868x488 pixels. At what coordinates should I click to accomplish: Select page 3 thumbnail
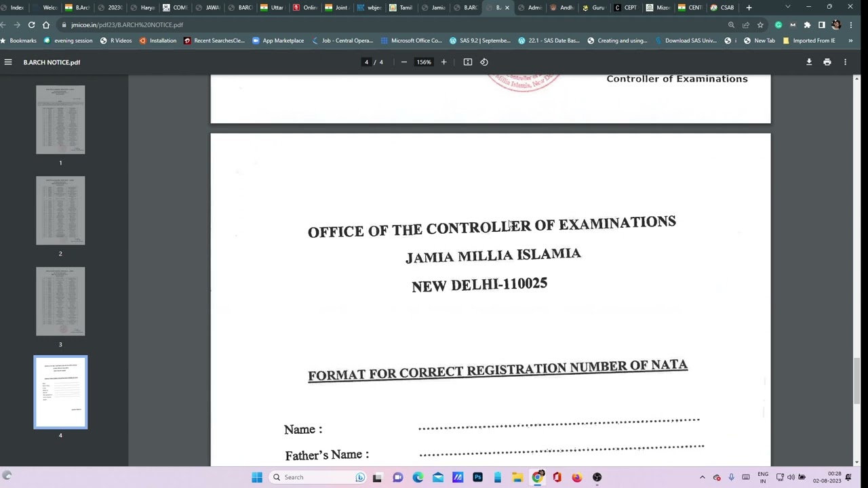60,301
